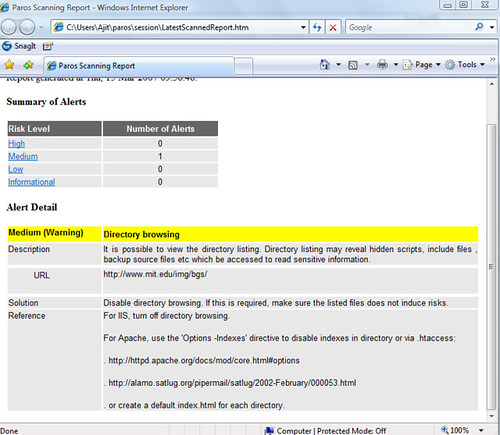Screen dimensions: 500x435
Task: Click the Alert Detail heading
Action: 32,207
